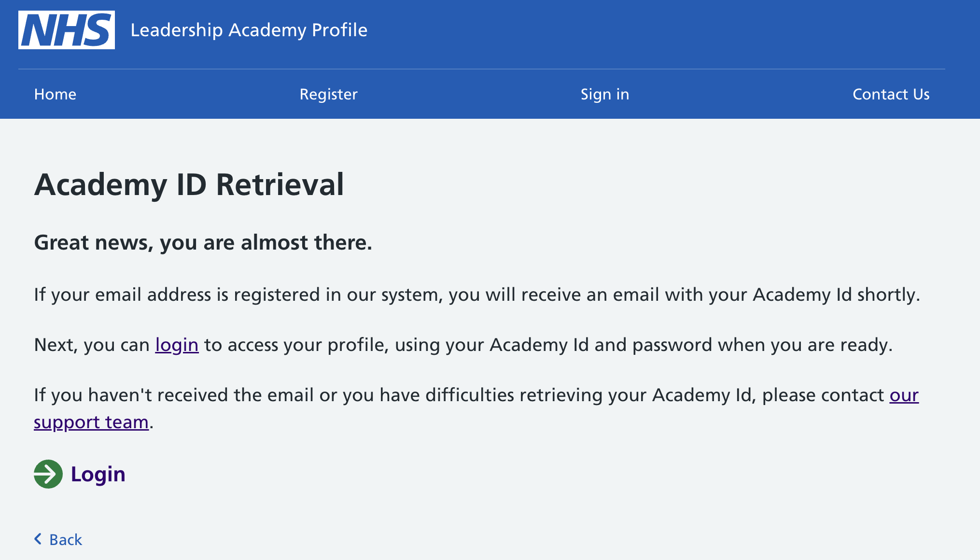
Task: Go Back using the Back link text
Action: point(66,540)
